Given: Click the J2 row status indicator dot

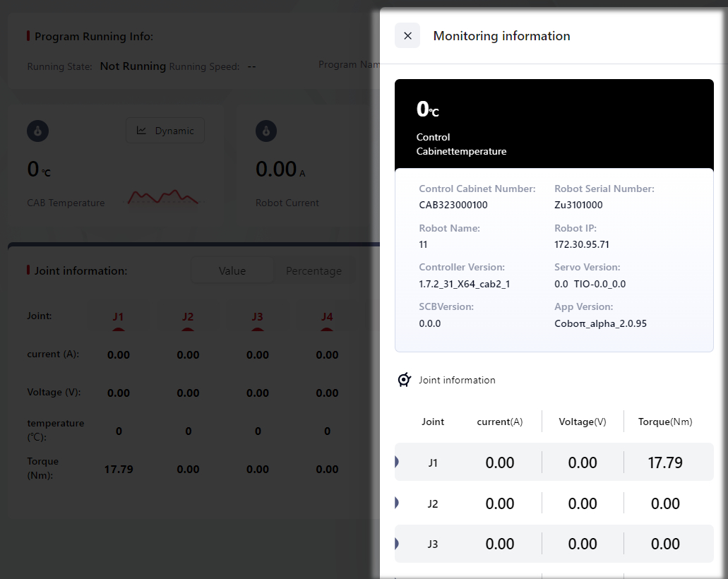Looking at the screenshot, I should point(396,503).
